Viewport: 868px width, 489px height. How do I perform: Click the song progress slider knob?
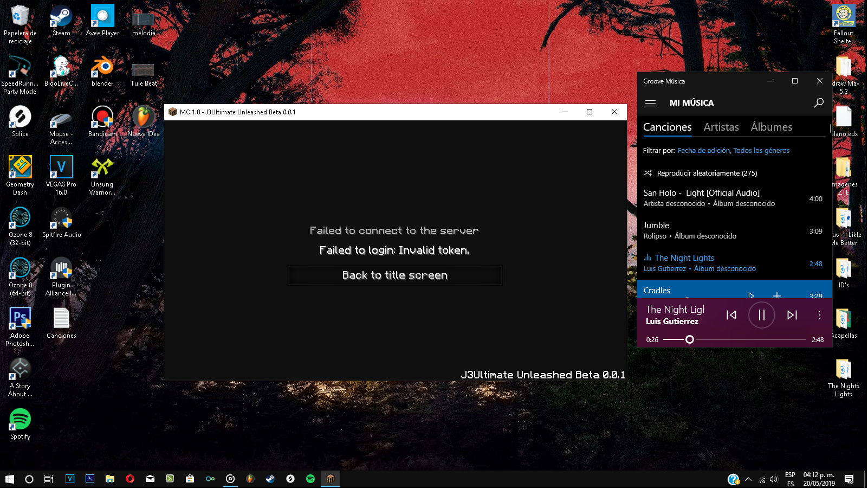689,340
